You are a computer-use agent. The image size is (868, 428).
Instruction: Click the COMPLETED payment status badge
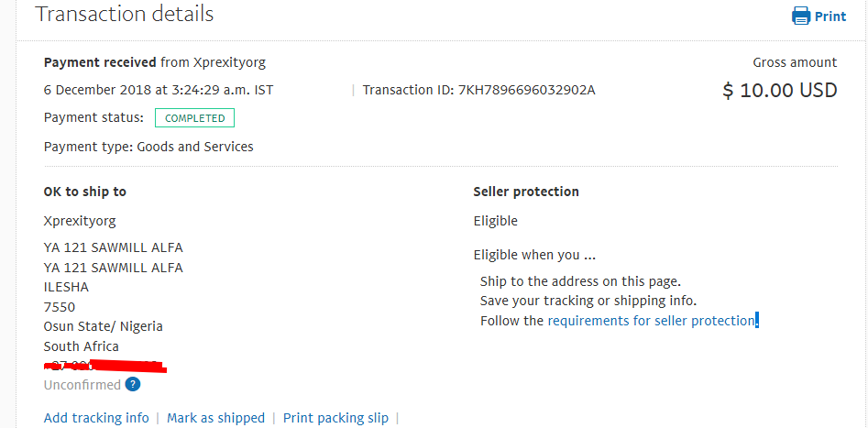coord(195,118)
